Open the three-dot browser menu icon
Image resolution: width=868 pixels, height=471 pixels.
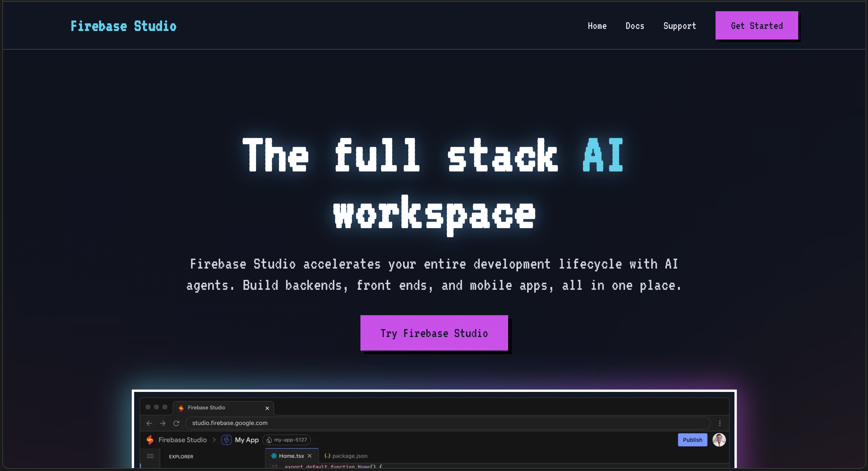point(720,423)
